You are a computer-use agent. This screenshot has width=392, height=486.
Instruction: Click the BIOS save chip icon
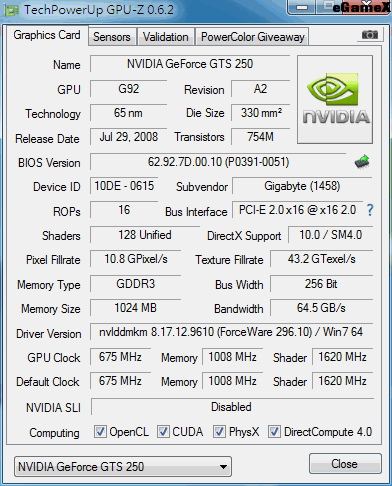coord(362,162)
